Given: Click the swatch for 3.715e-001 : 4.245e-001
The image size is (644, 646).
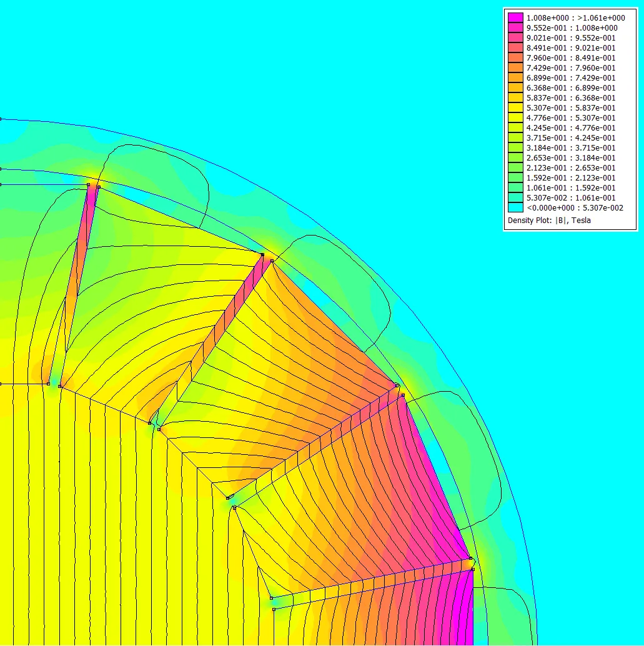Looking at the screenshot, I should point(515,137).
